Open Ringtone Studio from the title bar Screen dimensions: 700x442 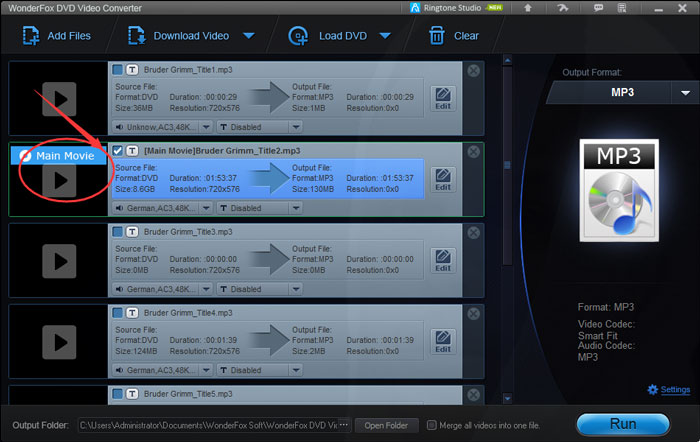pyautogui.click(x=456, y=8)
